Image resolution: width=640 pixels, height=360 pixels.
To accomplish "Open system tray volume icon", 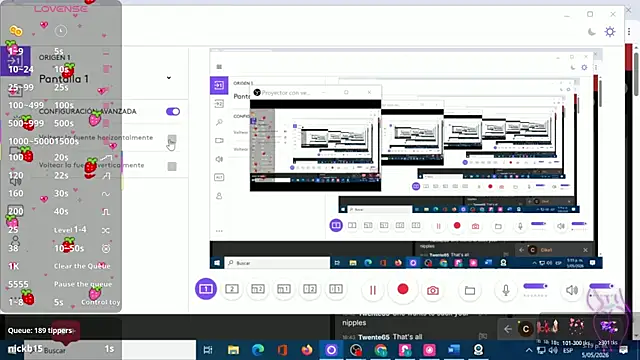I will tap(553, 350).
